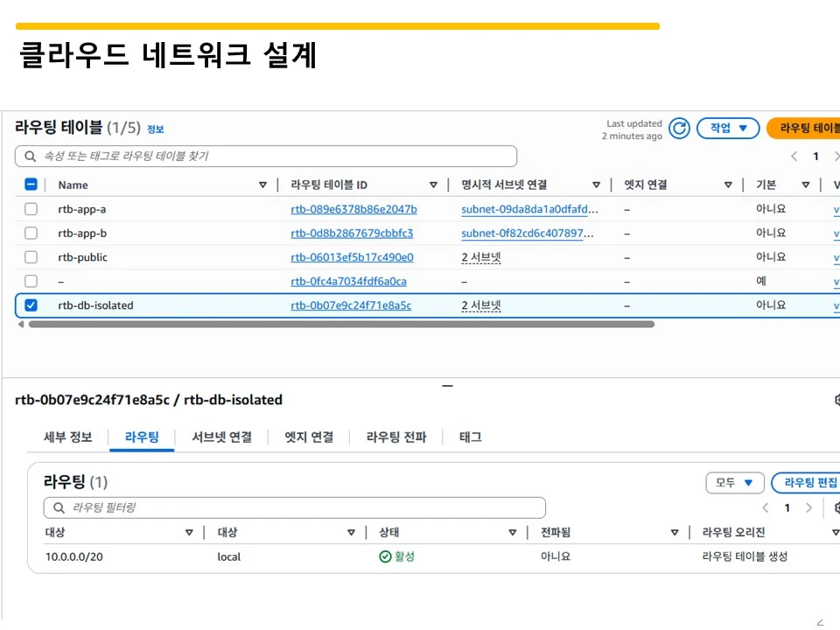This screenshot has width=840, height=630.
Task: Open the 작업 dropdown menu
Action: tap(728, 128)
